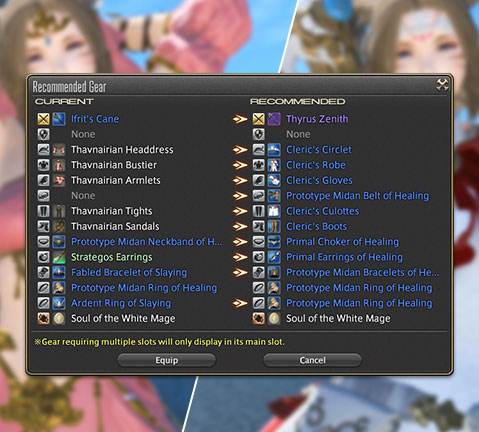479x432 pixels.
Task: Click the Ifrit's Cane weapon icon
Action: 59,119
